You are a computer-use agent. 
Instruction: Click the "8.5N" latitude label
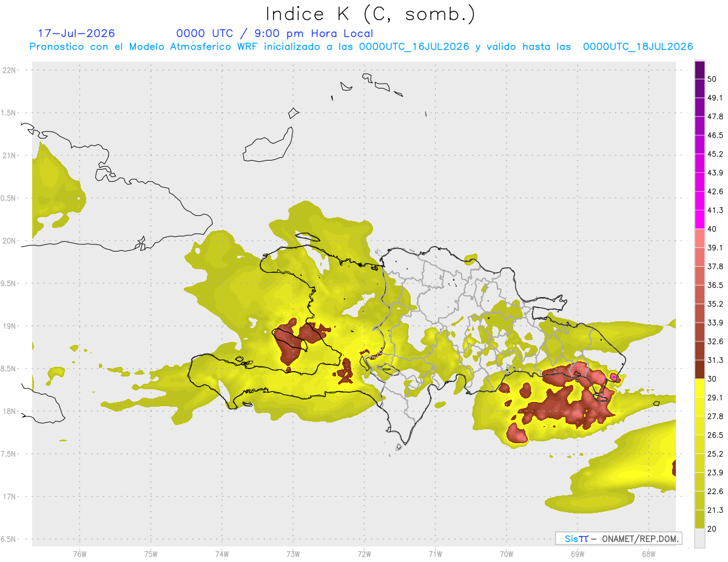(x=9, y=369)
